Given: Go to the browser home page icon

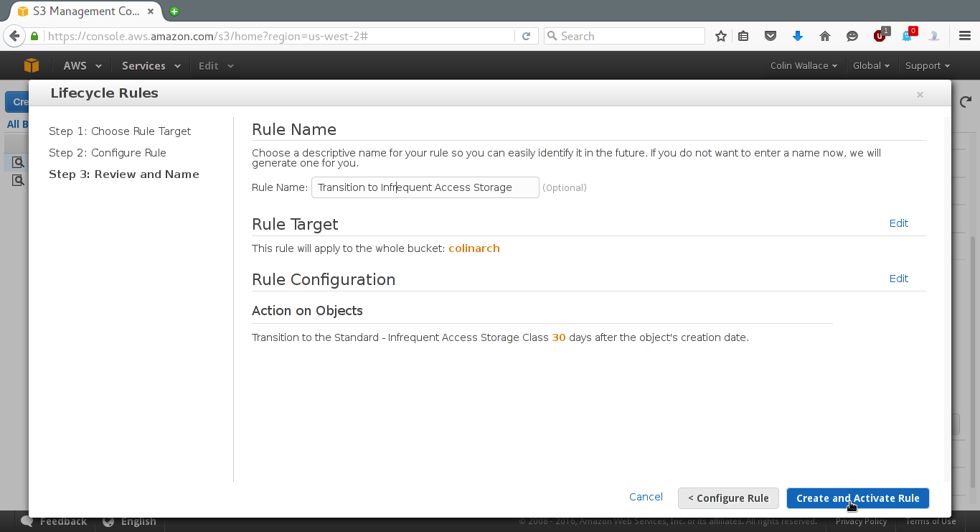Looking at the screenshot, I should point(825,36).
